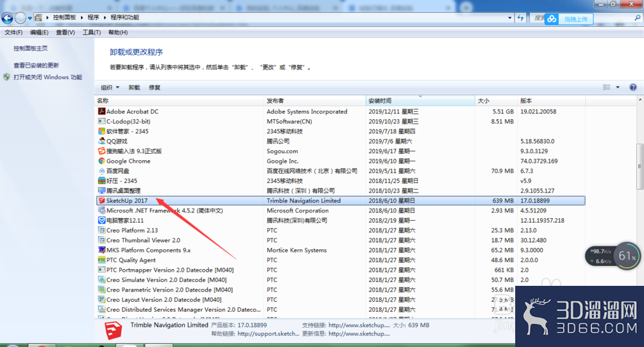
Task: Expand the address bar history dropdown
Action: 509,17
